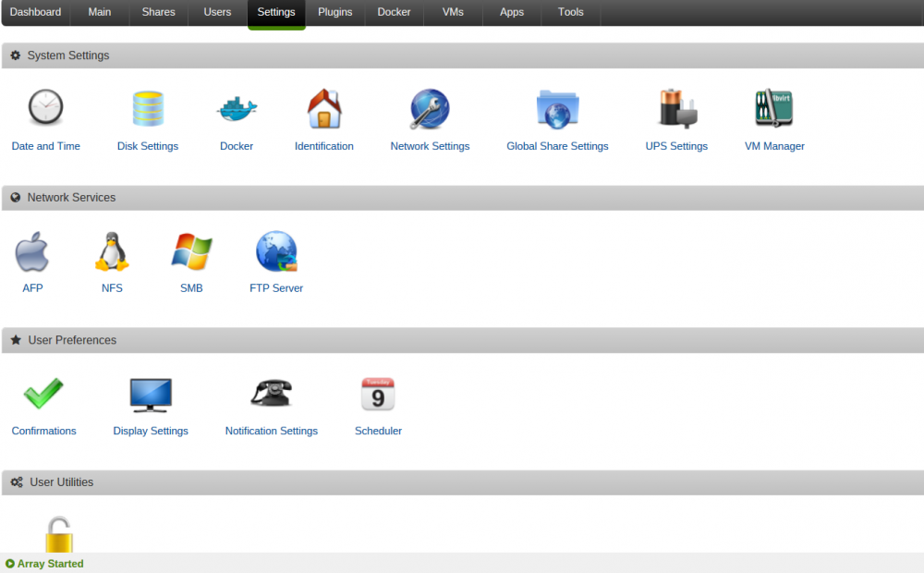The width and height of the screenshot is (924, 573).
Task: Click the User Utilities section header
Action: [463, 482]
